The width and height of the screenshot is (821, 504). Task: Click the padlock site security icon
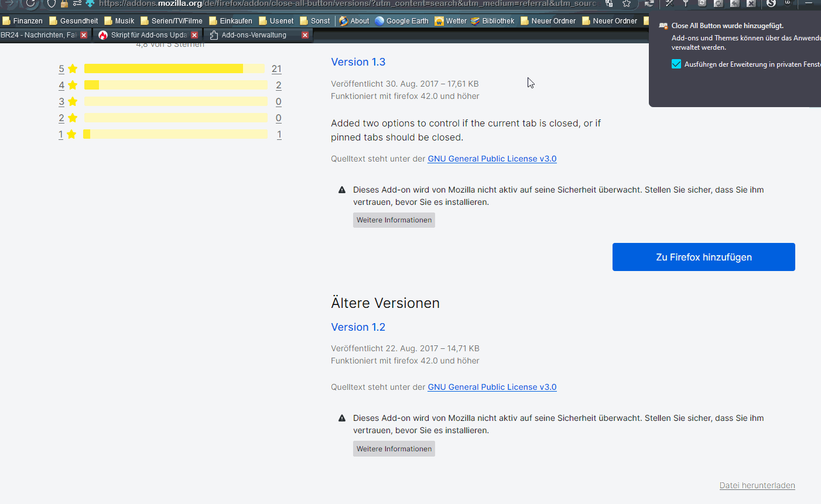(x=64, y=4)
